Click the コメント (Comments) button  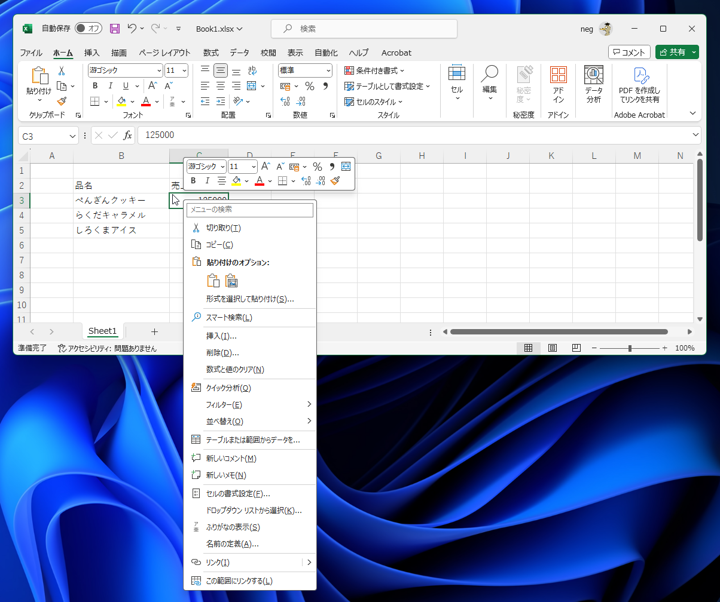pyautogui.click(x=629, y=52)
